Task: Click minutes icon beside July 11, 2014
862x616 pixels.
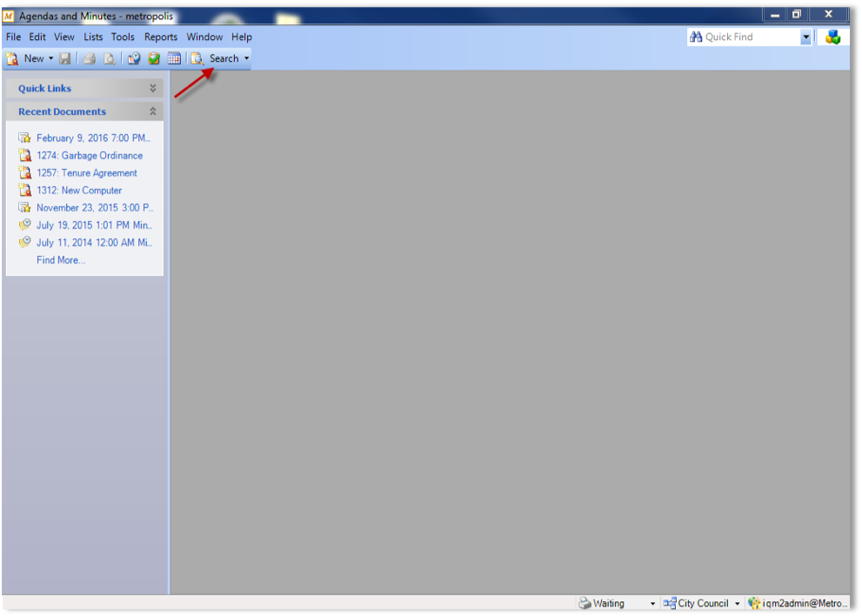Action: click(x=24, y=242)
